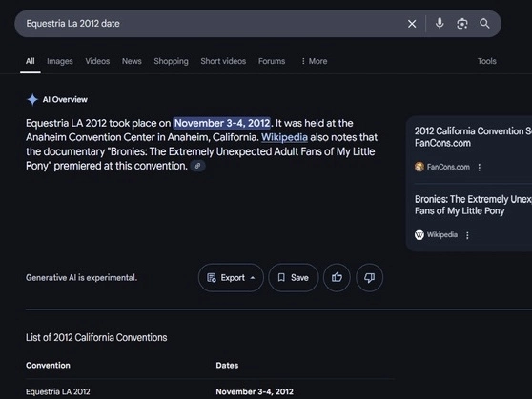
Task: Follow the Wikipedia link in the overview
Action: tap(284, 137)
